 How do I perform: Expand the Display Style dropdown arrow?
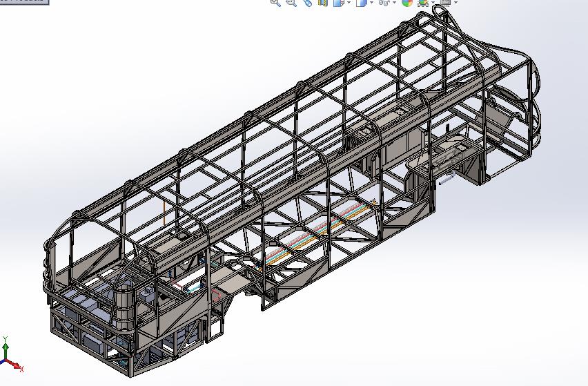pyautogui.click(x=371, y=2)
